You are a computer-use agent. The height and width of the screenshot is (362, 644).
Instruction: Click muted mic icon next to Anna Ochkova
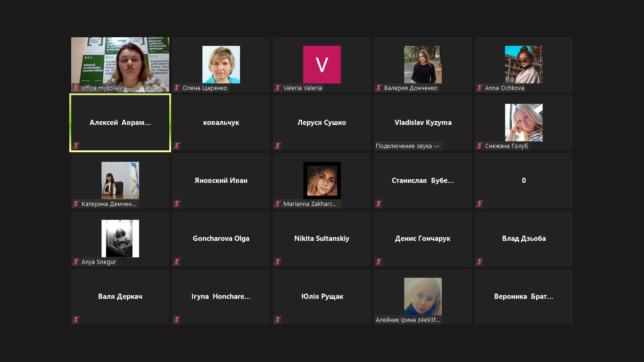coord(479,88)
